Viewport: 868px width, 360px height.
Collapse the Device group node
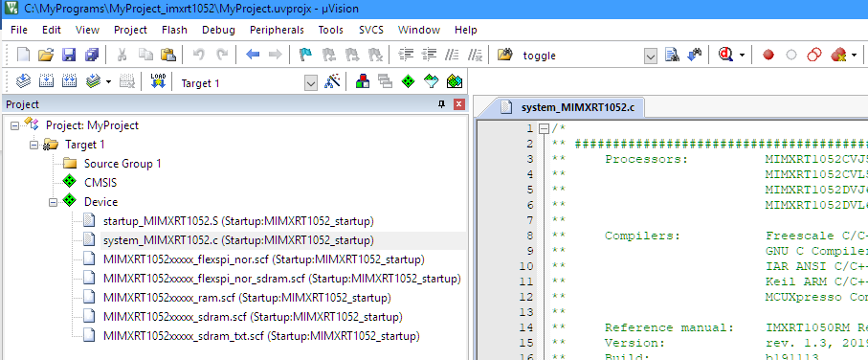(x=54, y=202)
